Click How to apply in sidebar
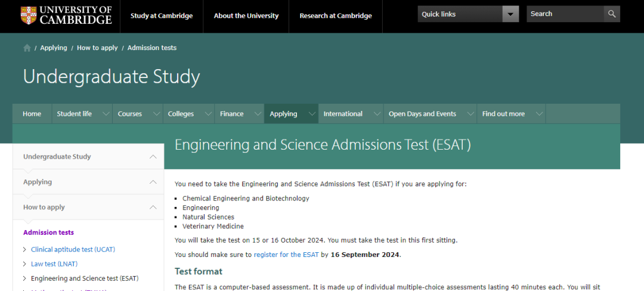This screenshot has width=644, height=291. (44, 208)
